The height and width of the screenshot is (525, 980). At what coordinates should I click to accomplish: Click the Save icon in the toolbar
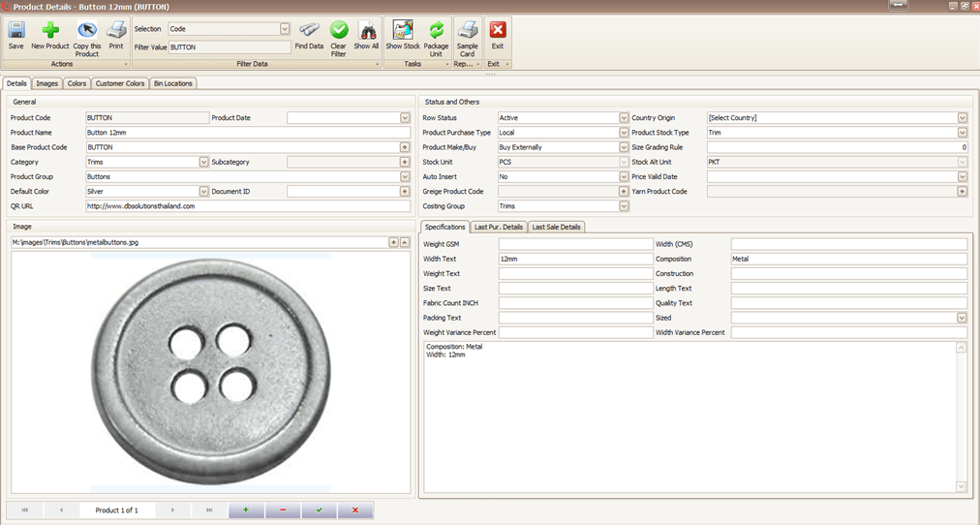coord(16,30)
